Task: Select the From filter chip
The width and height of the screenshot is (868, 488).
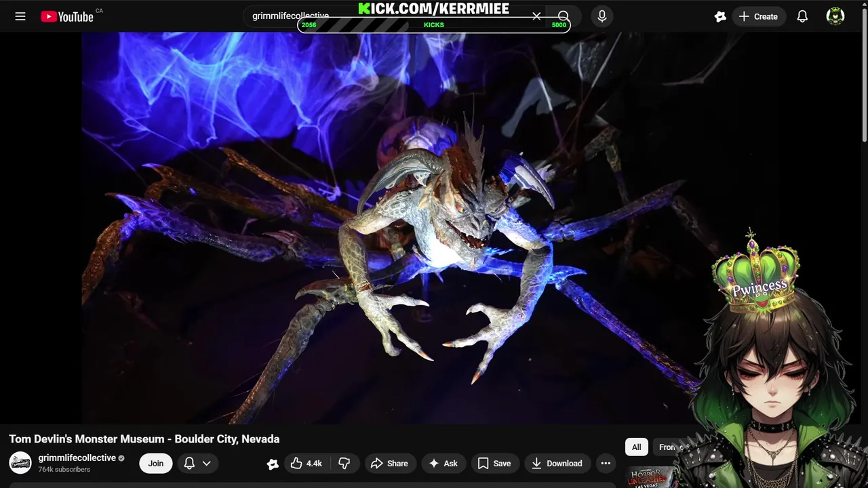Action: pyautogui.click(x=671, y=447)
